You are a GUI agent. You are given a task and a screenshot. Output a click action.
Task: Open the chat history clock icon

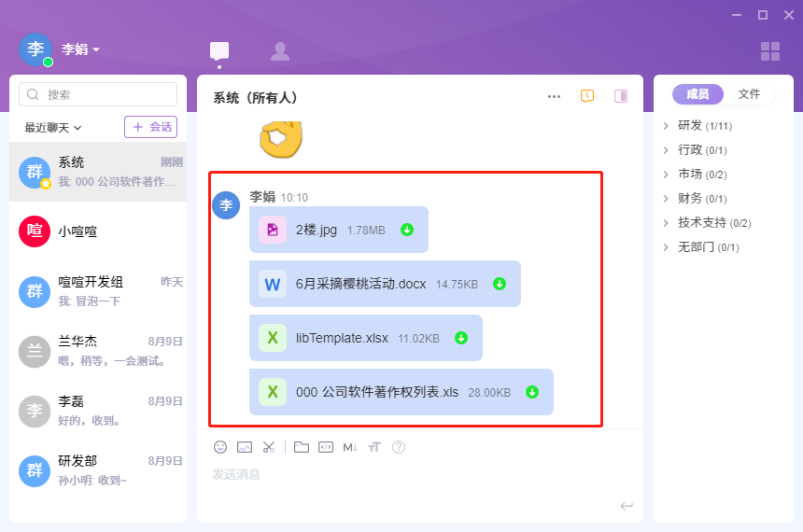pos(587,96)
